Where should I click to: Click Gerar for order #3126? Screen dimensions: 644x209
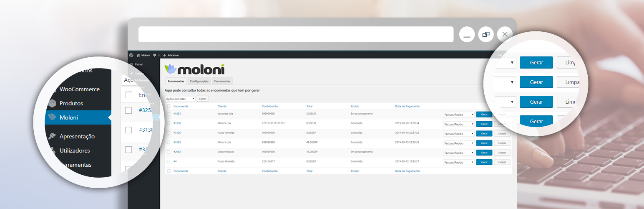click(484, 134)
